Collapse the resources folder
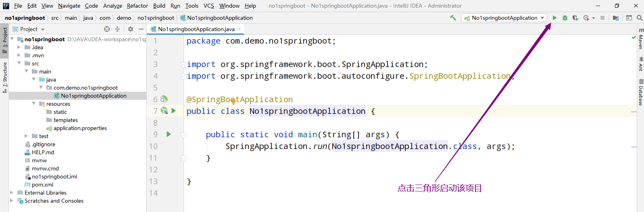Image resolution: width=644 pixels, height=212 pixels. [34, 104]
